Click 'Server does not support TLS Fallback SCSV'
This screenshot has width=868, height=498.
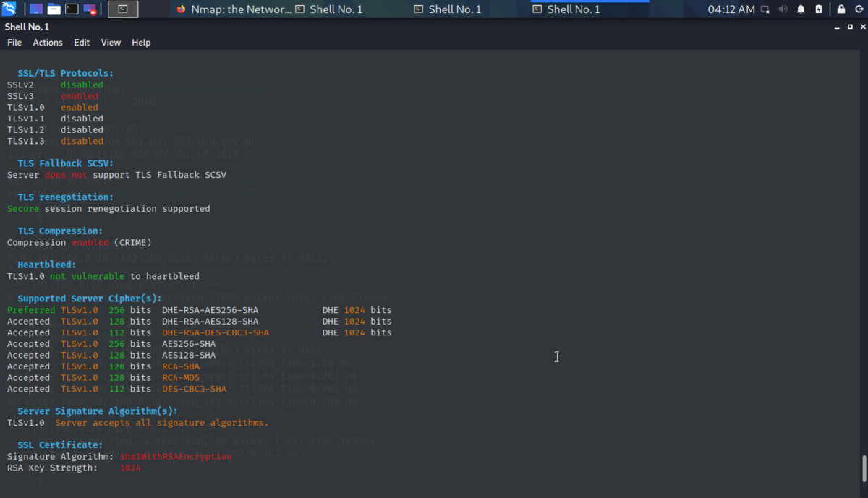tap(116, 175)
